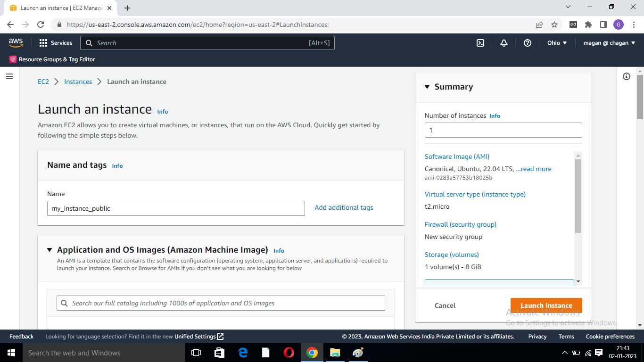Open the Ohio region dropdown
The height and width of the screenshot is (362, 644).
557,43
